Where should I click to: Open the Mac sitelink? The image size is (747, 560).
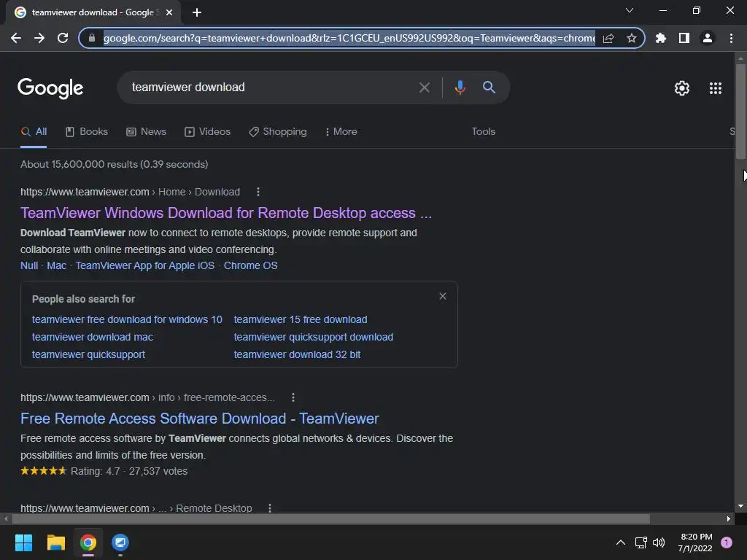click(x=56, y=265)
